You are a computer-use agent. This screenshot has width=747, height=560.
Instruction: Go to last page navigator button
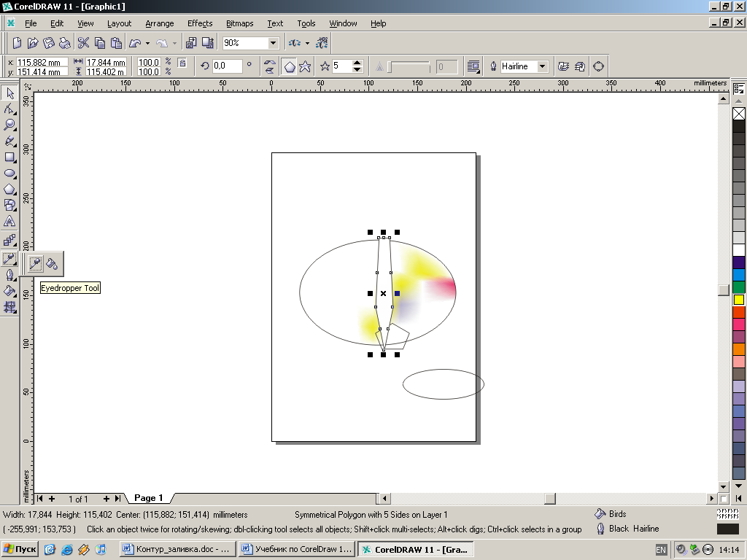tap(117, 499)
